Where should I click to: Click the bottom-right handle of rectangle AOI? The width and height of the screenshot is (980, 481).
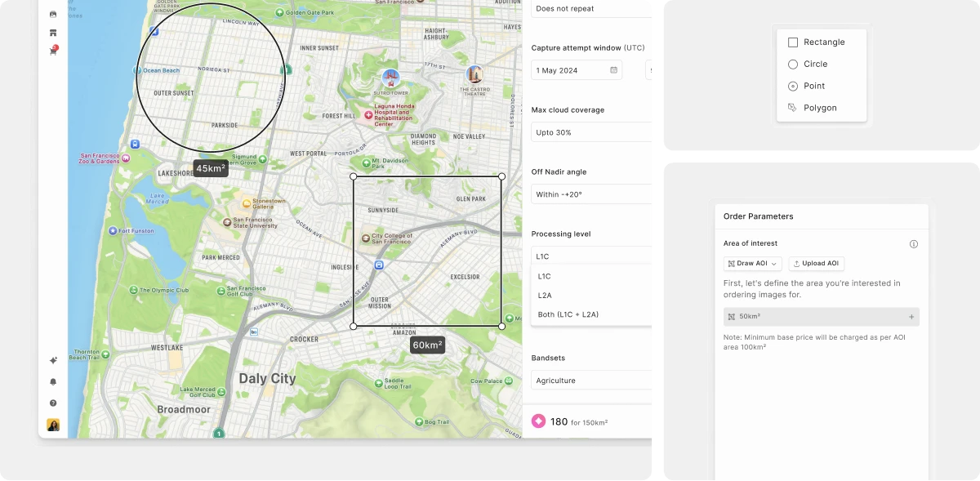pos(501,326)
